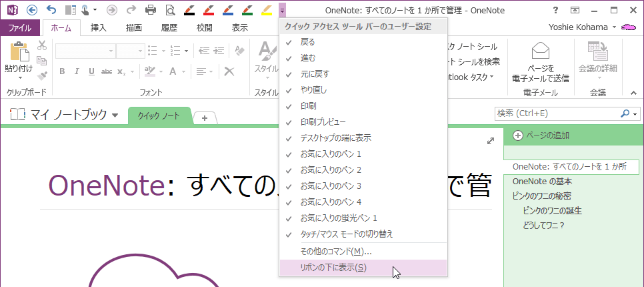
Task: Open the Help question mark icon
Action: click(555, 10)
